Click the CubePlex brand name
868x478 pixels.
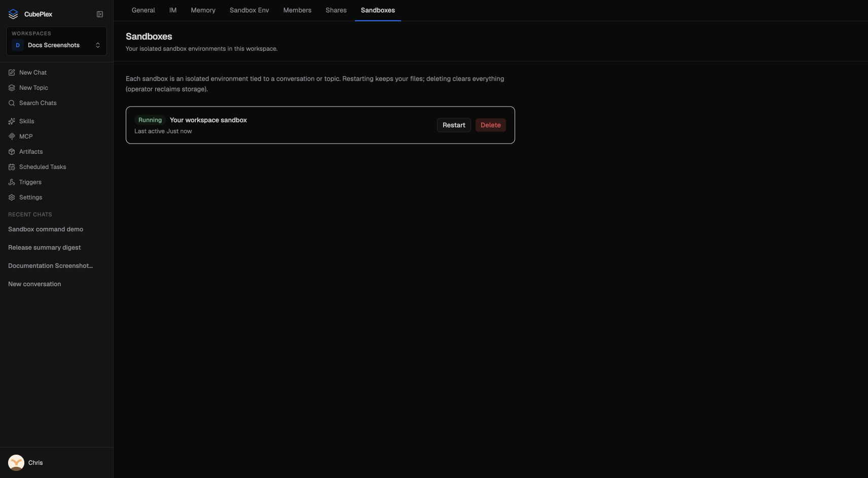point(38,14)
